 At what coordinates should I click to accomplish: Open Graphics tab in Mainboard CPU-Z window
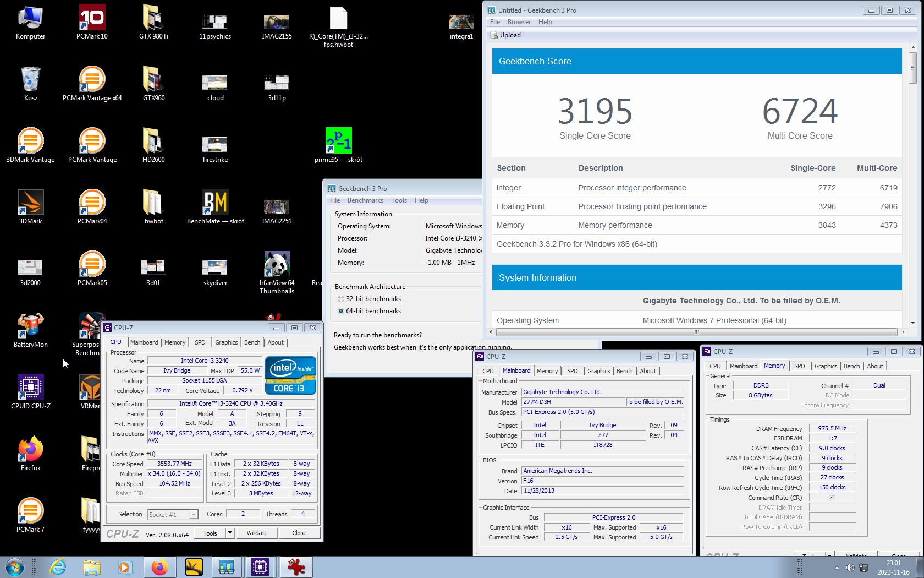[599, 371]
